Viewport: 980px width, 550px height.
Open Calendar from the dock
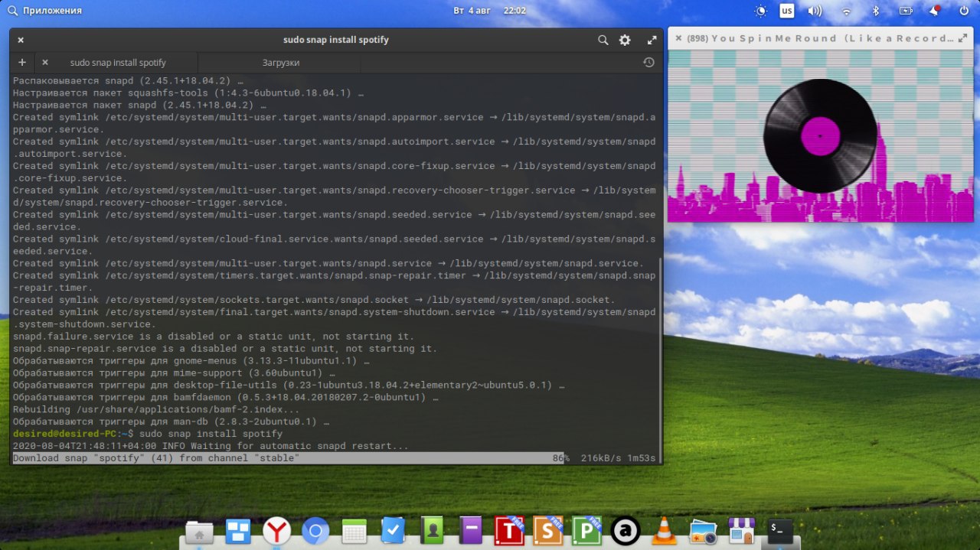[354, 531]
